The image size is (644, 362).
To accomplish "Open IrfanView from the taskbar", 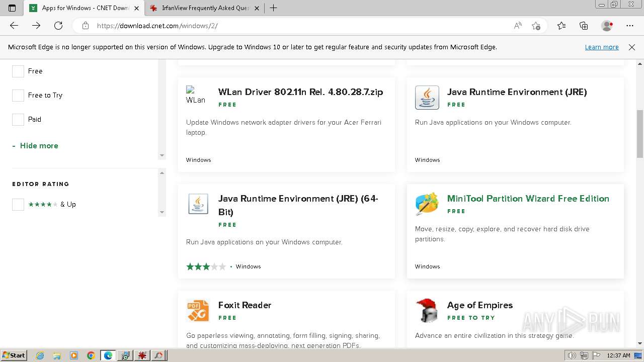I will click(x=142, y=355).
